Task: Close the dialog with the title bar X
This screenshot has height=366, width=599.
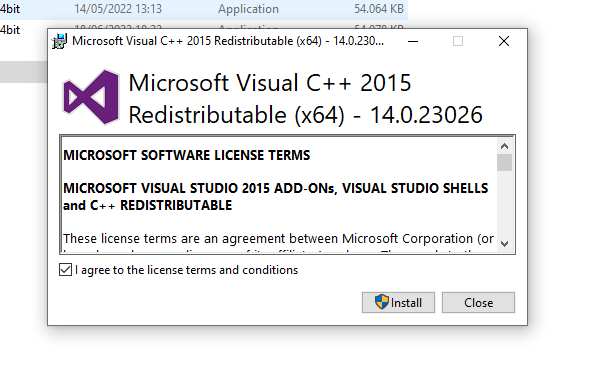Action: 504,41
